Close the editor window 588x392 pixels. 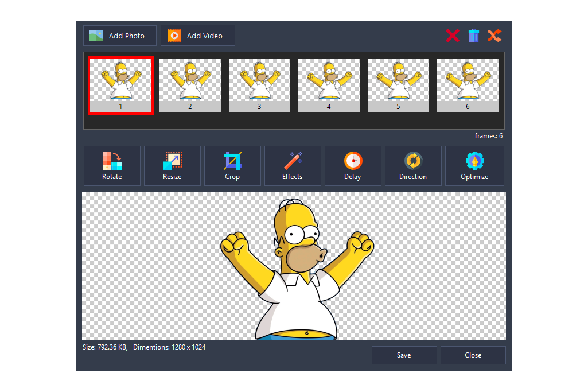pos(473,355)
